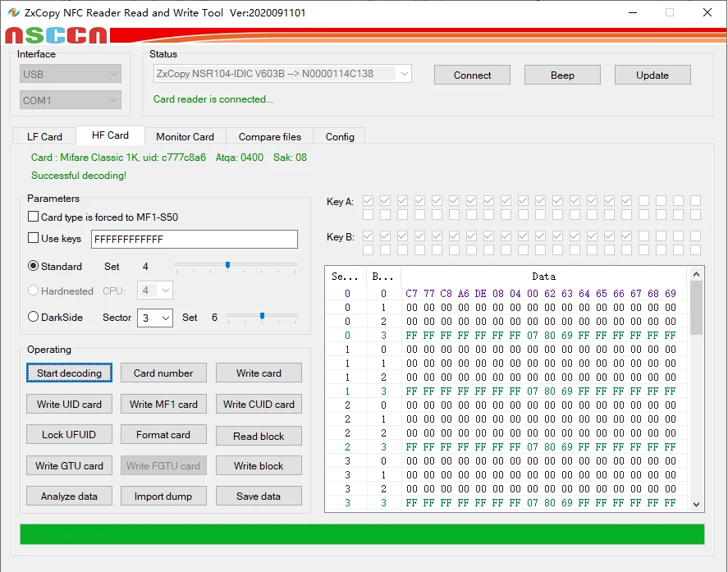Click Write MF1 card
Image resolution: width=728 pixels, height=572 pixels.
point(163,404)
